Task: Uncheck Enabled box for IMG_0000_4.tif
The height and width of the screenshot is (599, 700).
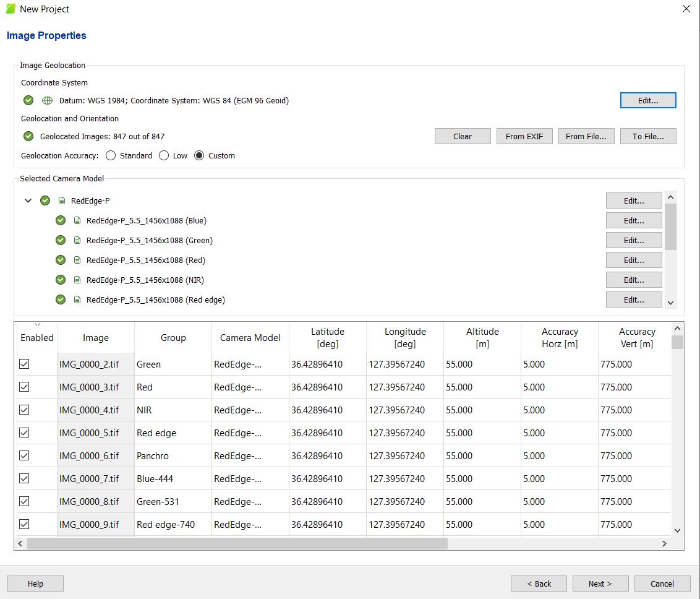Action: coord(24,410)
